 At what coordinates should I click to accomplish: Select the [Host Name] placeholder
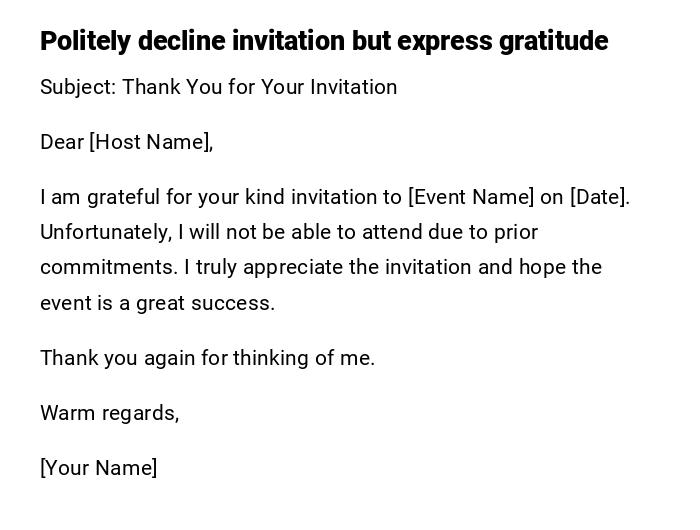150,142
